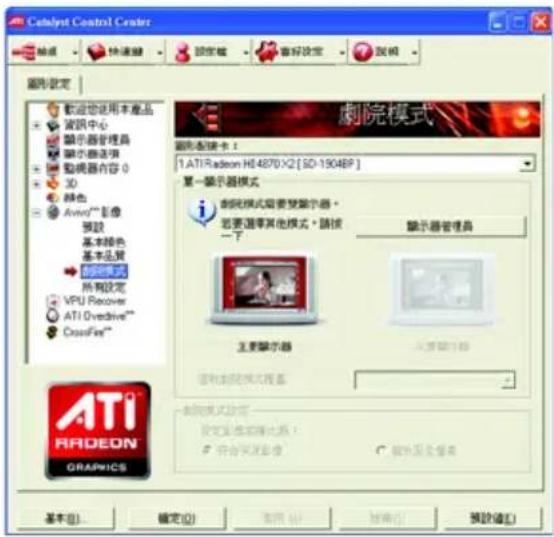Select the Color (顏色) tree label
Image resolution: width=554 pixels, height=537 pixels.
coord(75,197)
